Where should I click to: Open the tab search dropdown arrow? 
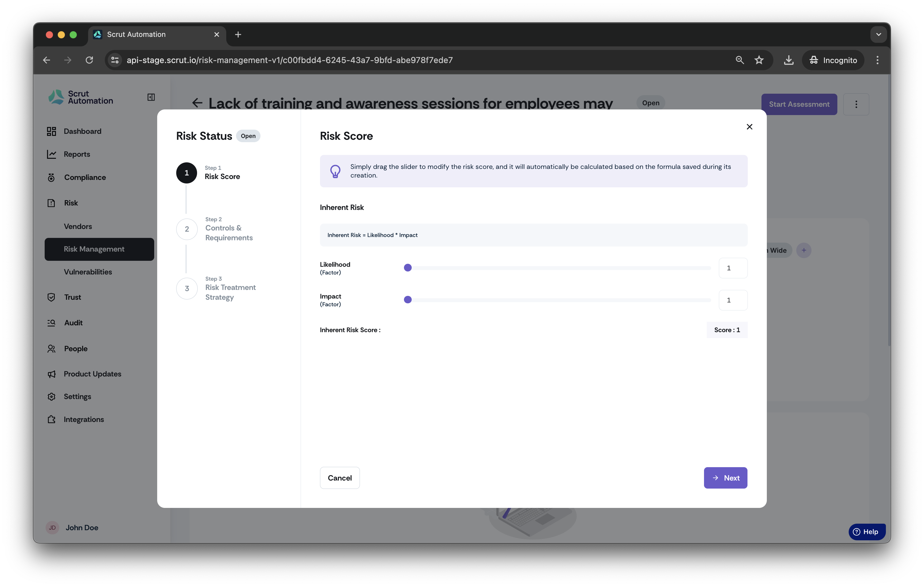click(x=878, y=34)
